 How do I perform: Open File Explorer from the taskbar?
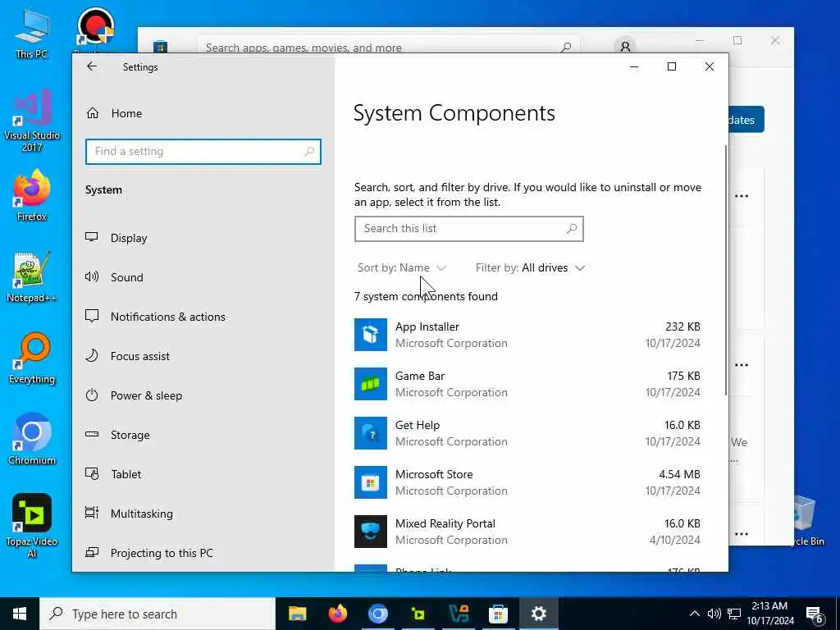pyautogui.click(x=297, y=614)
